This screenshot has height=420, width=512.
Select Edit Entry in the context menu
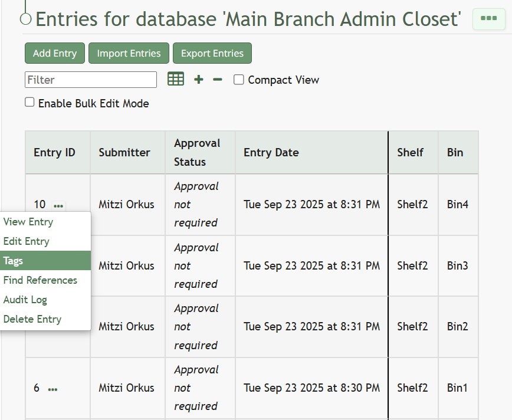tap(45, 241)
